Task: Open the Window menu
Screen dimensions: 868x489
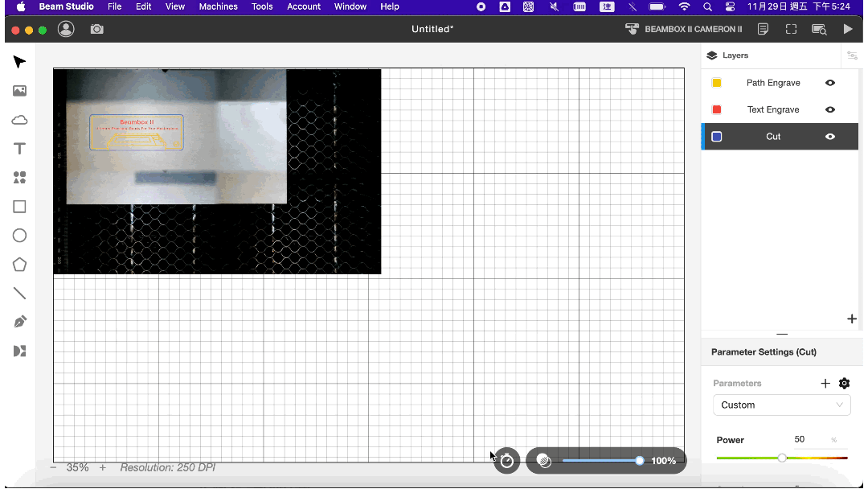Action: tap(350, 6)
